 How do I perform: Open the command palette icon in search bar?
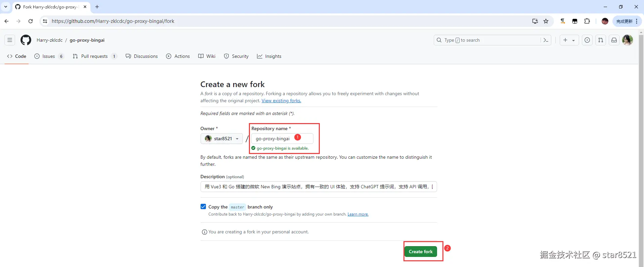click(x=546, y=40)
